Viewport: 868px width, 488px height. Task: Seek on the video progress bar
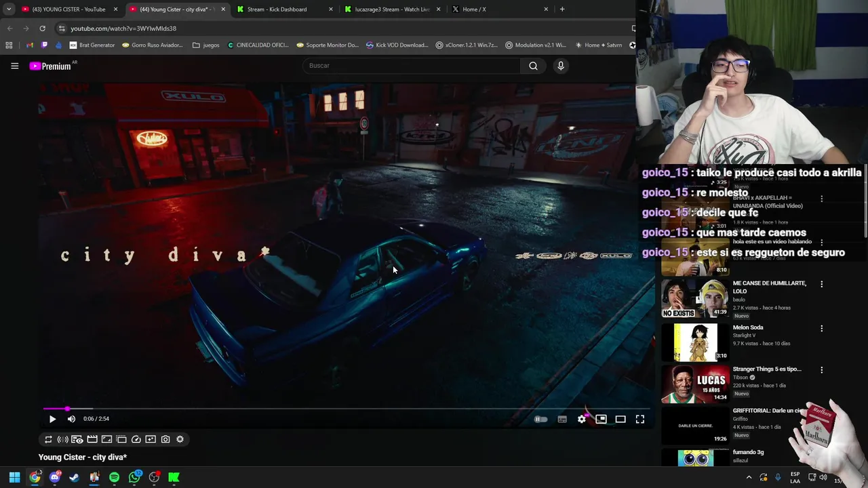point(346,409)
